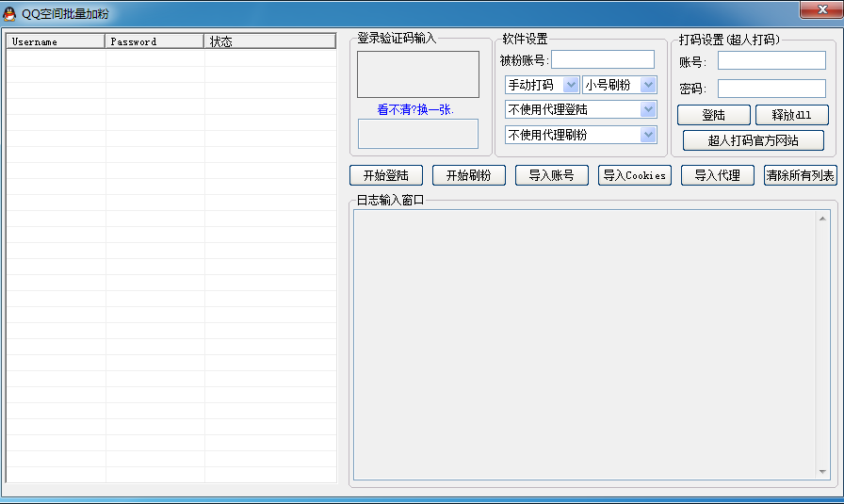This screenshot has height=504, width=844.
Task: Expand the 不使用代理刷粉 dropdown
Action: [581, 135]
